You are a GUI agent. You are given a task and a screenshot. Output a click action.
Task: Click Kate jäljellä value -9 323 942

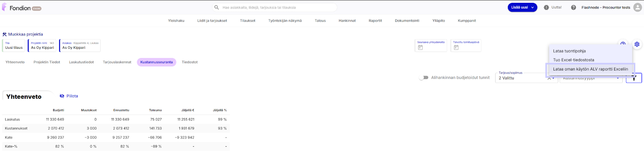(x=185, y=137)
